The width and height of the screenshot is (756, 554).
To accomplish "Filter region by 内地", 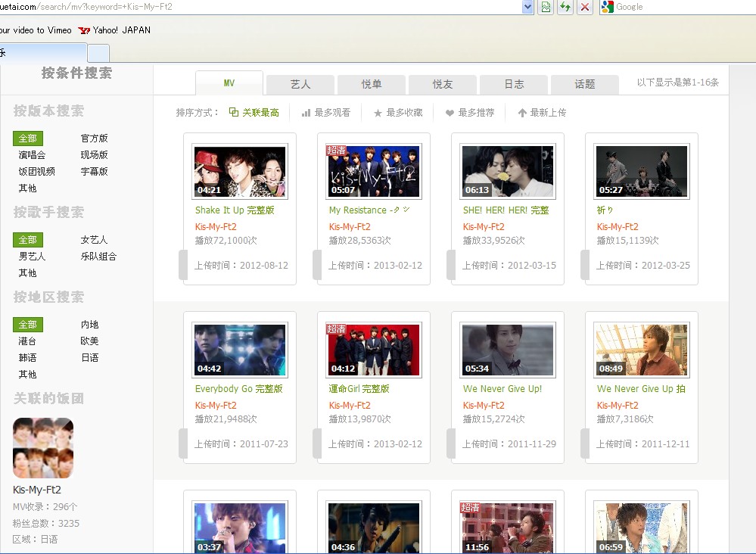I will tap(90, 325).
